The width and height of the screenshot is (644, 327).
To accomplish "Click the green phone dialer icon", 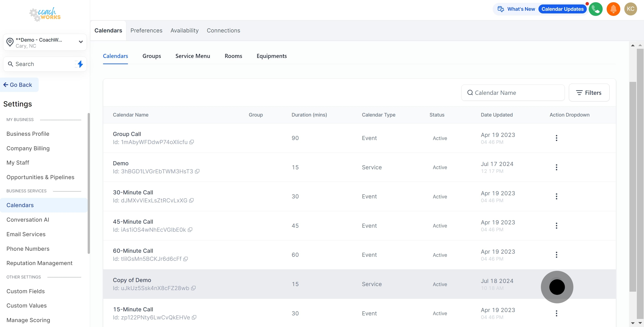I will click(595, 9).
